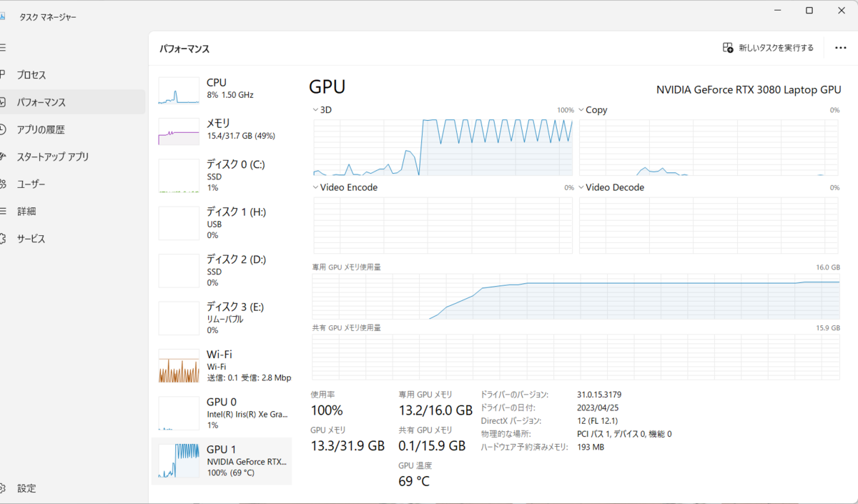The image size is (858, 504).
Task: Select the GPU 0 mini graph
Action: coord(179,413)
